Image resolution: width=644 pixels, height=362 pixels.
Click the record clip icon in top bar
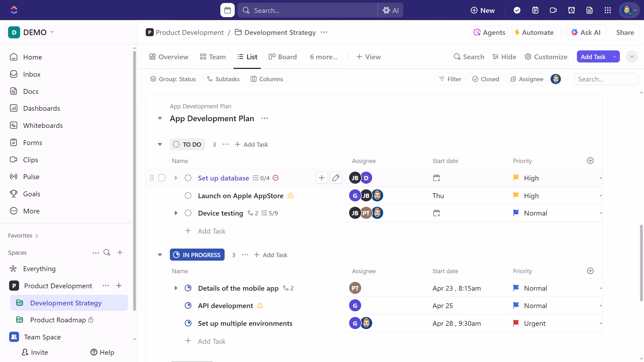553,10
